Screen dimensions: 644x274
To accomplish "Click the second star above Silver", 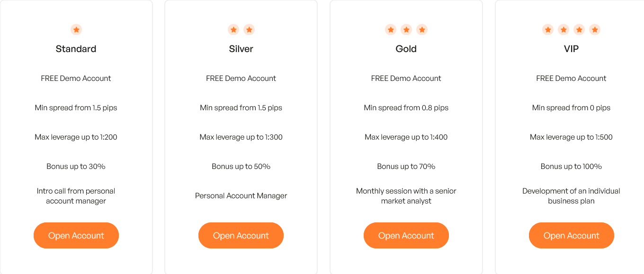I will point(249,30).
